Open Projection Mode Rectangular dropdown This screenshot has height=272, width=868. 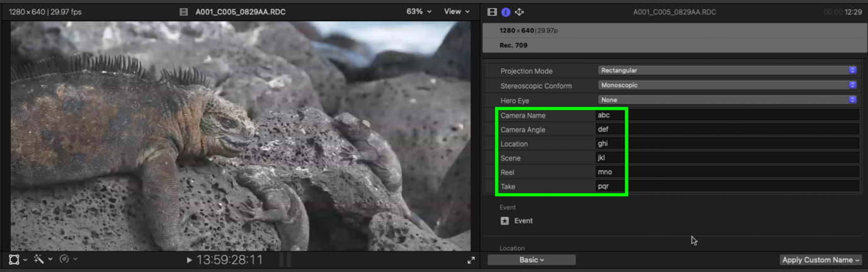point(728,71)
